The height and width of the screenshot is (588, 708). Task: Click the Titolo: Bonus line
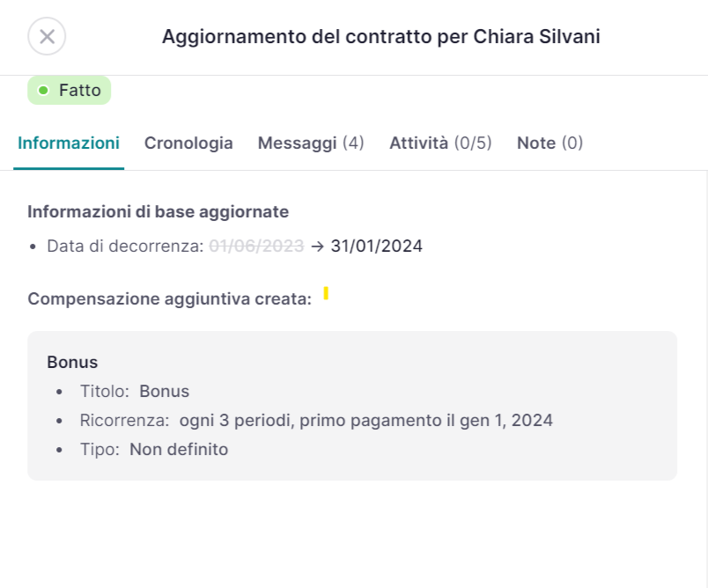pos(135,392)
